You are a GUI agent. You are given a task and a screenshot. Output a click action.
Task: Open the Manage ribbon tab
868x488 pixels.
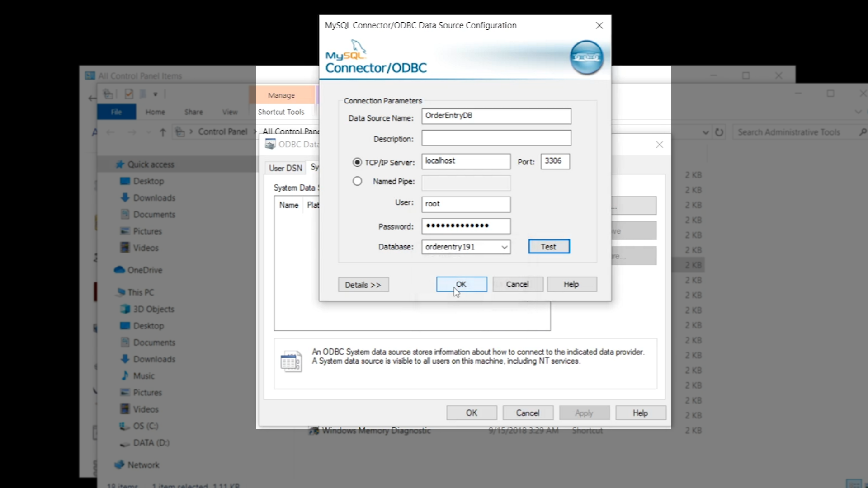coord(281,95)
